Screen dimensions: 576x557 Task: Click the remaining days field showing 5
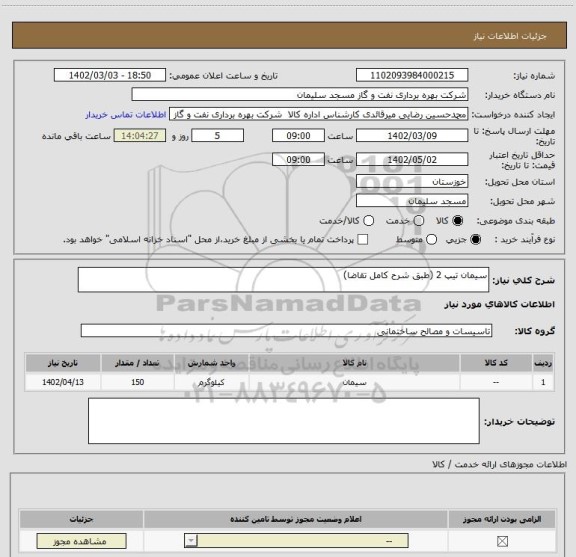click(217, 136)
